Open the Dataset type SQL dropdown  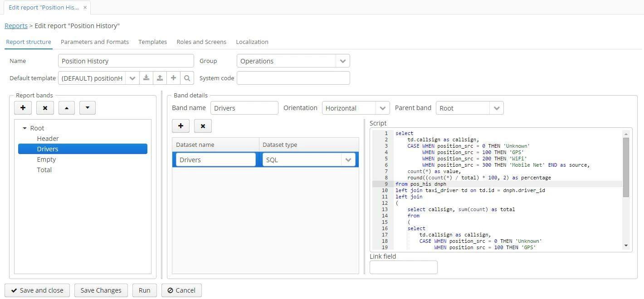(x=348, y=159)
